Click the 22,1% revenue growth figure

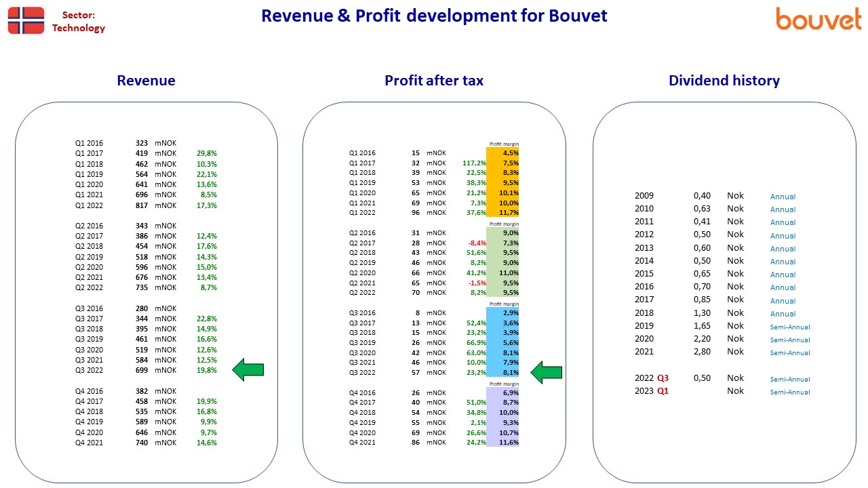coord(207,174)
